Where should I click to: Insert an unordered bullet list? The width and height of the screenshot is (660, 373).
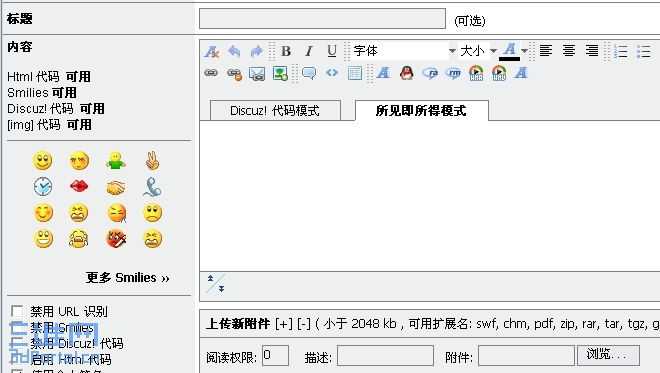point(644,51)
